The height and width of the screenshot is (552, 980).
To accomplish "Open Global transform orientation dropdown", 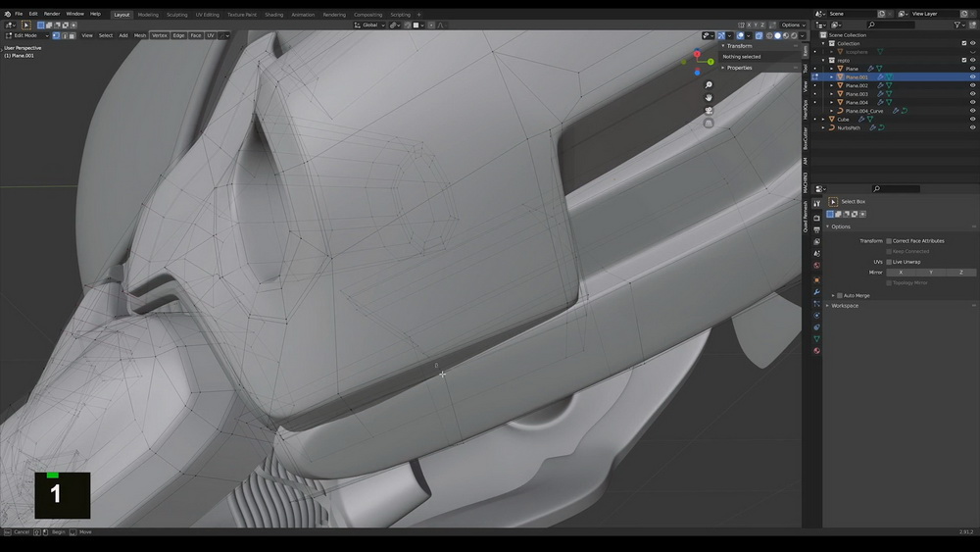I will coord(370,25).
